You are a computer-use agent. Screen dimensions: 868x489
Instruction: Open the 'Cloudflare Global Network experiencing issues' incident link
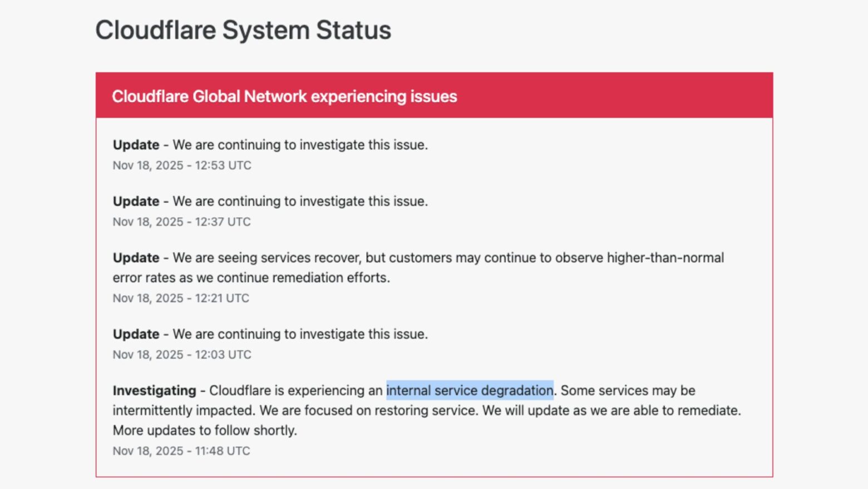(x=284, y=96)
